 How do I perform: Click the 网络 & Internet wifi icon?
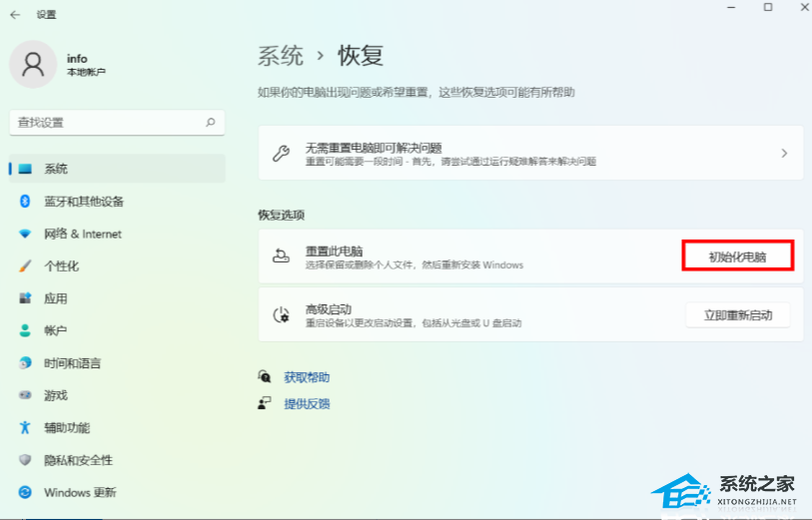coord(25,234)
